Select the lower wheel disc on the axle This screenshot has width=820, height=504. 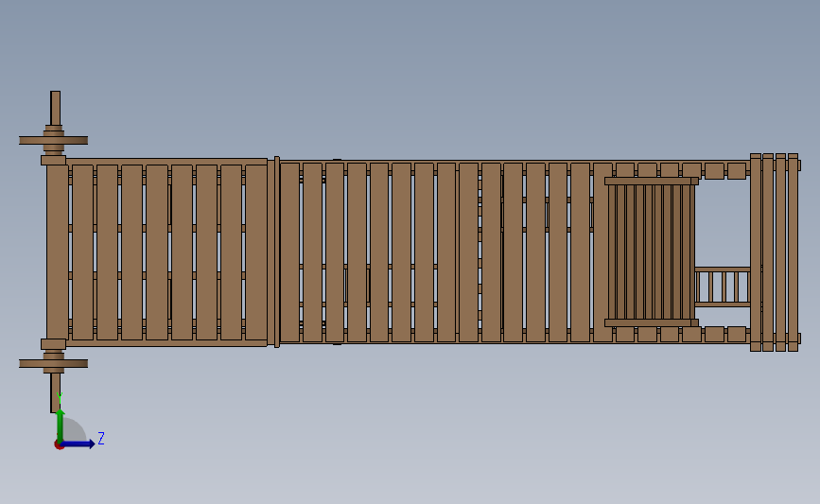(53, 363)
